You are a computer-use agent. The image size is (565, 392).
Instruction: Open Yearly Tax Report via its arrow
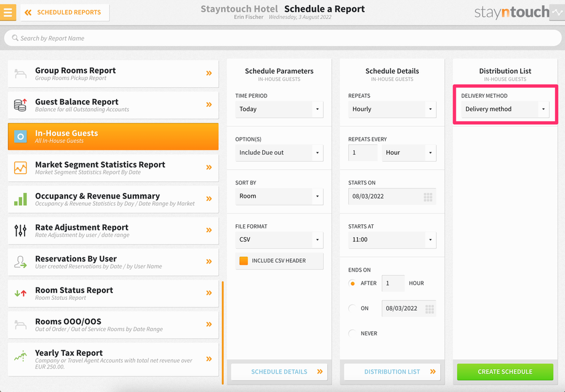209,359
